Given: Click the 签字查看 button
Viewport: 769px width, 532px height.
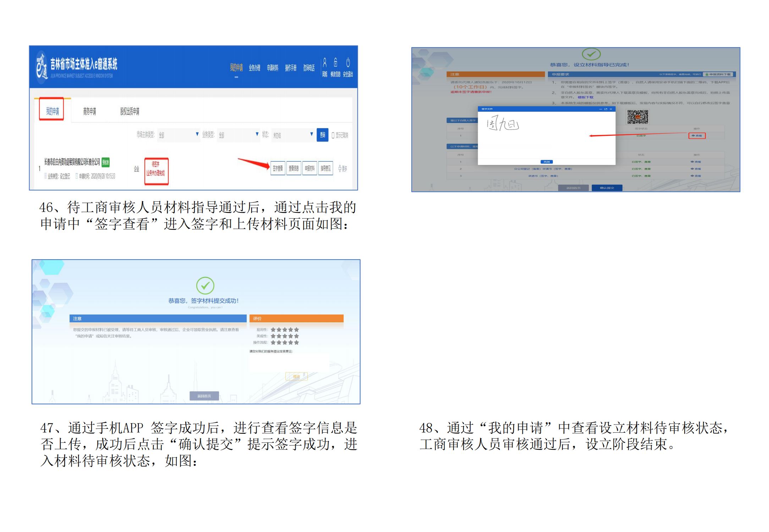Looking at the screenshot, I should coord(278,168).
